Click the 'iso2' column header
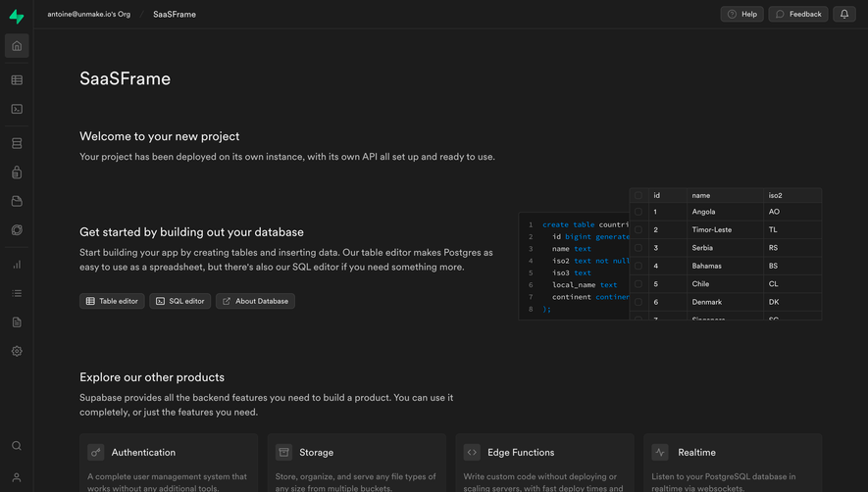The image size is (868, 492). pyautogui.click(x=792, y=195)
